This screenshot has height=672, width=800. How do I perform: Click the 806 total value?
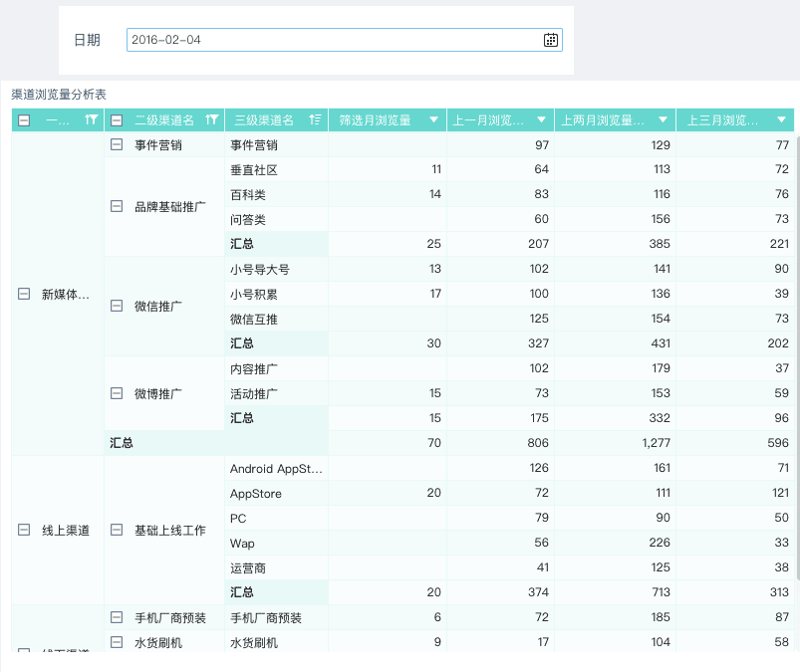(538, 443)
